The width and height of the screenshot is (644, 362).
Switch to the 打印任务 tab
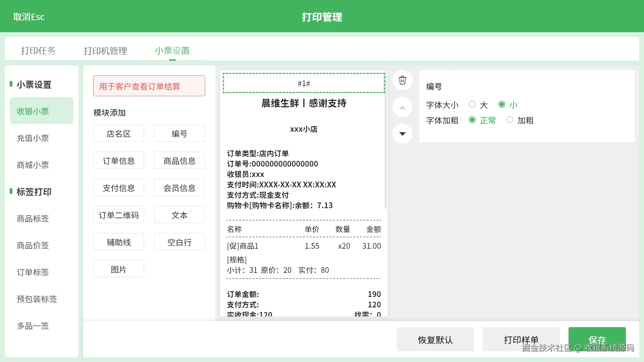pos(38,51)
